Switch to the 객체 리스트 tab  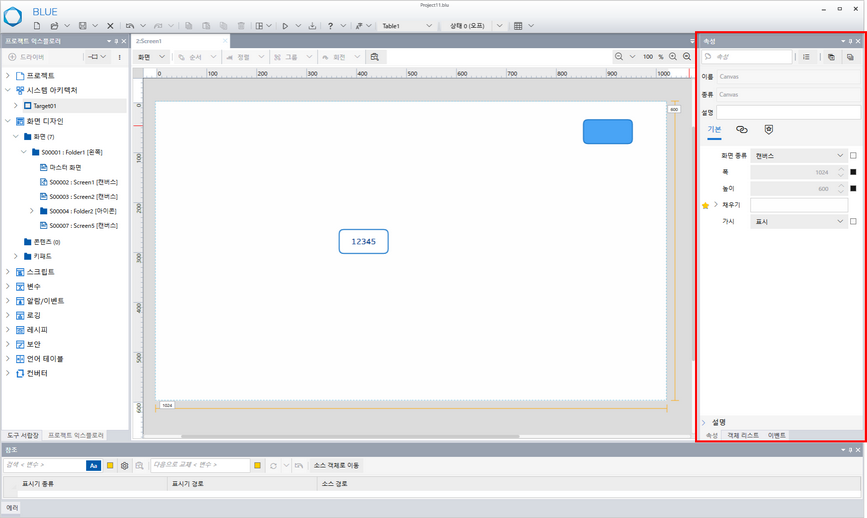[742, 436]
